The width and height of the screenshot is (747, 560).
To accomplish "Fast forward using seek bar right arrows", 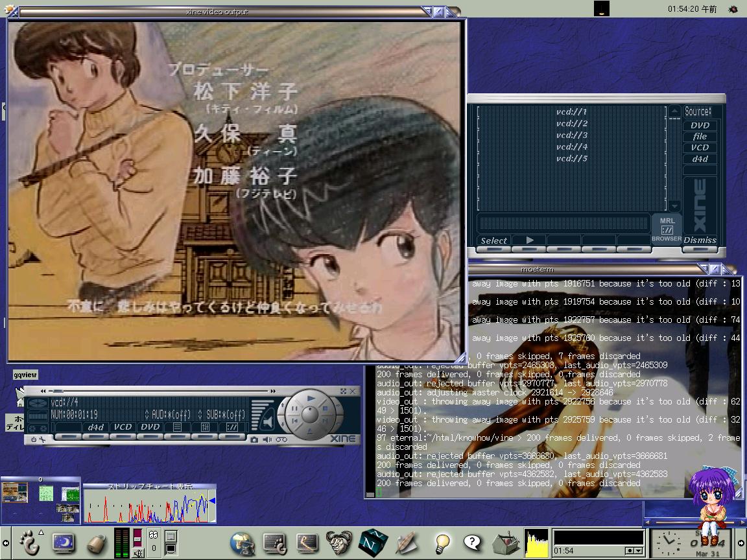I will coord(273,391).
